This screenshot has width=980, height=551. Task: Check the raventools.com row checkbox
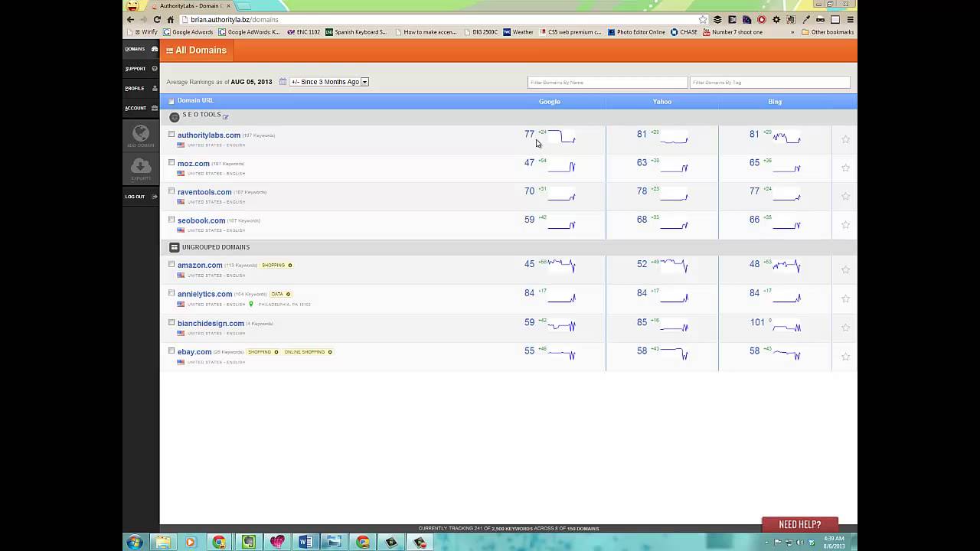pos(171,191)
